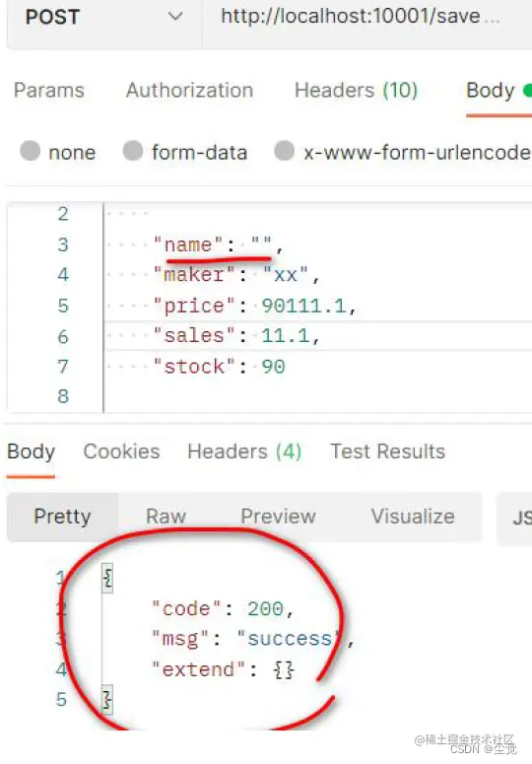Image resolution: width=532 pixels, height=764 pixels.
Task: Click the request URL input field
Action: pos(367,18)
